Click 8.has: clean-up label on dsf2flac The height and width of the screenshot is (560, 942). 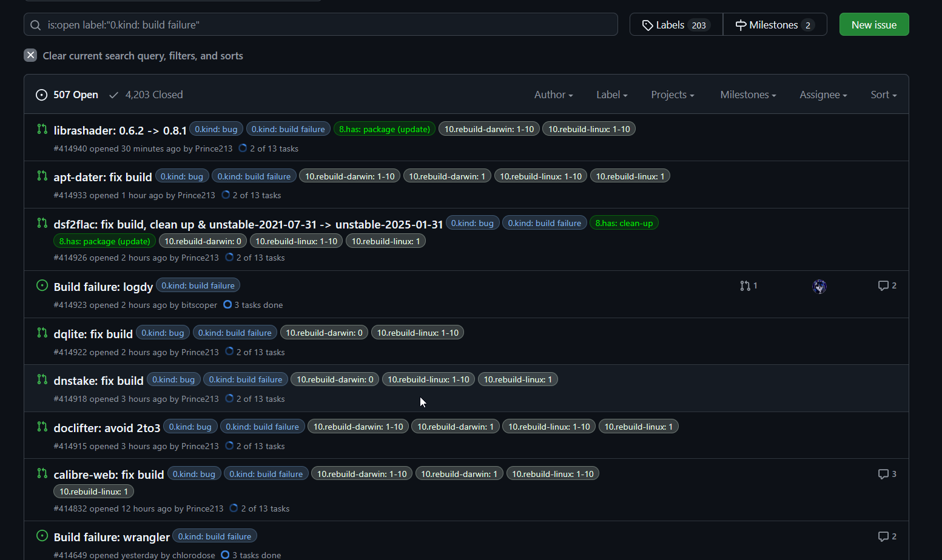pos(624,223)
